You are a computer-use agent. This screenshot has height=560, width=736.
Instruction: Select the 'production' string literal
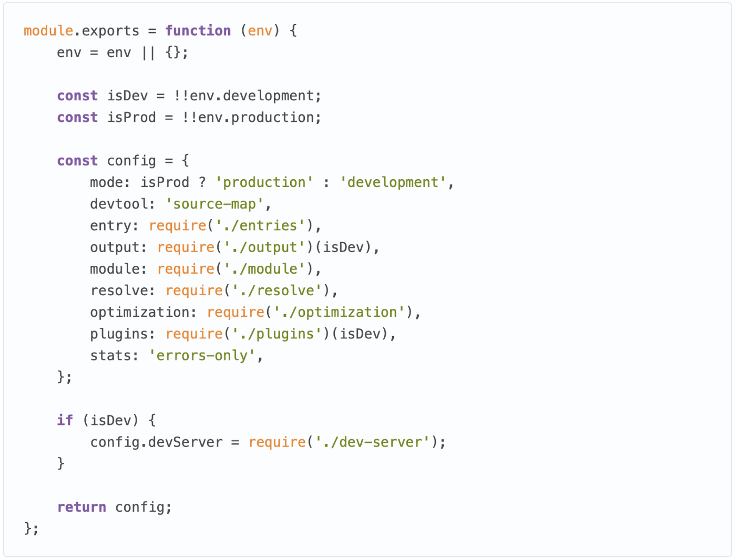pos(264,183)
